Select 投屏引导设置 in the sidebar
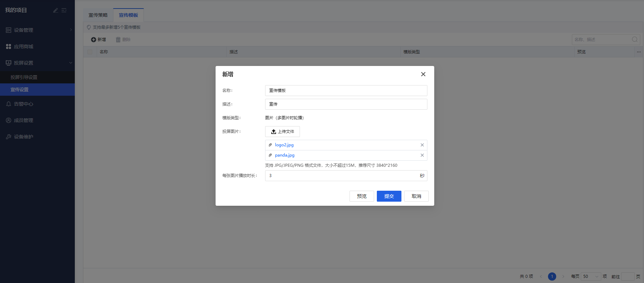Viewport: 644px width, 283px height. pyautogui.click(x=24, y=77)
